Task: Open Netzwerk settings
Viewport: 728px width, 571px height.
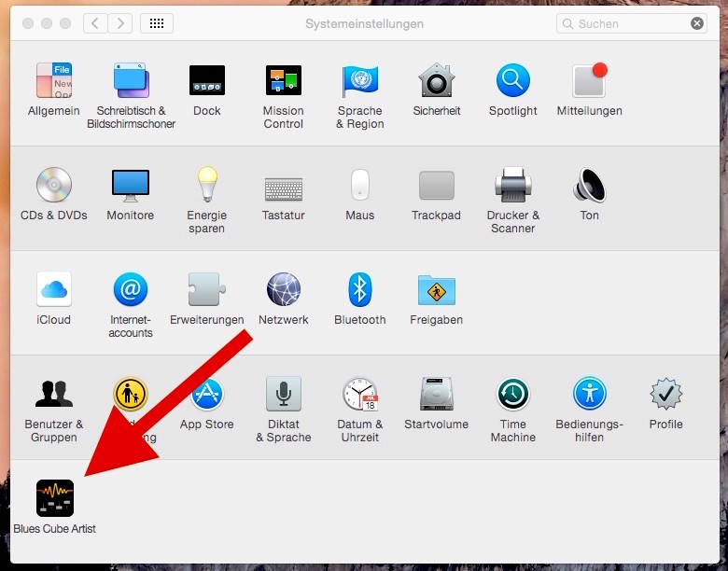Action: coord(283,289)
